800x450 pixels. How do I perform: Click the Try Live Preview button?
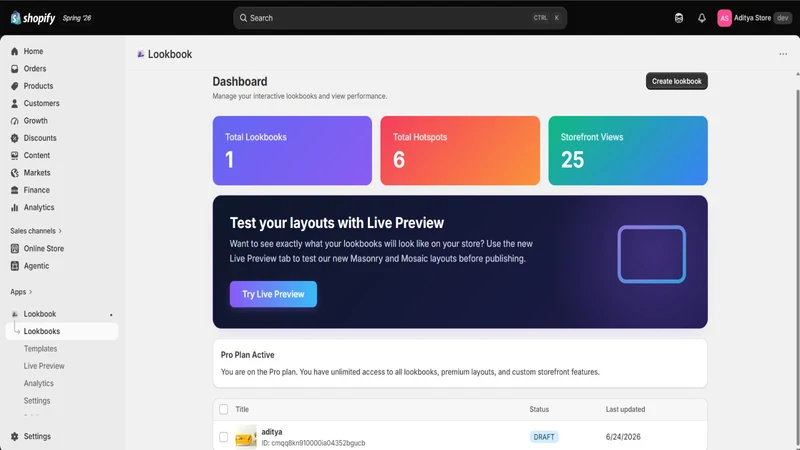(x=273, y=294)
